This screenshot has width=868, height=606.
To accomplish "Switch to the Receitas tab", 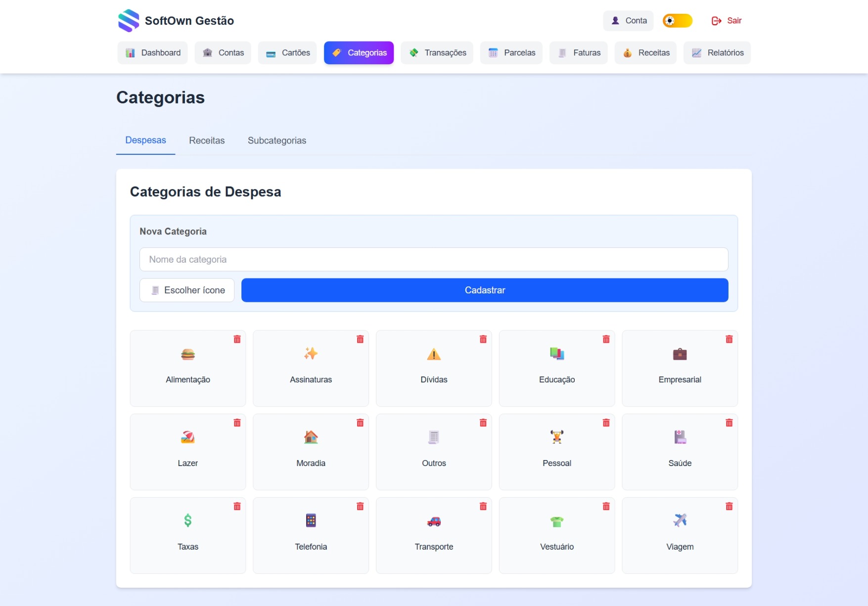I will pos(207,140).
